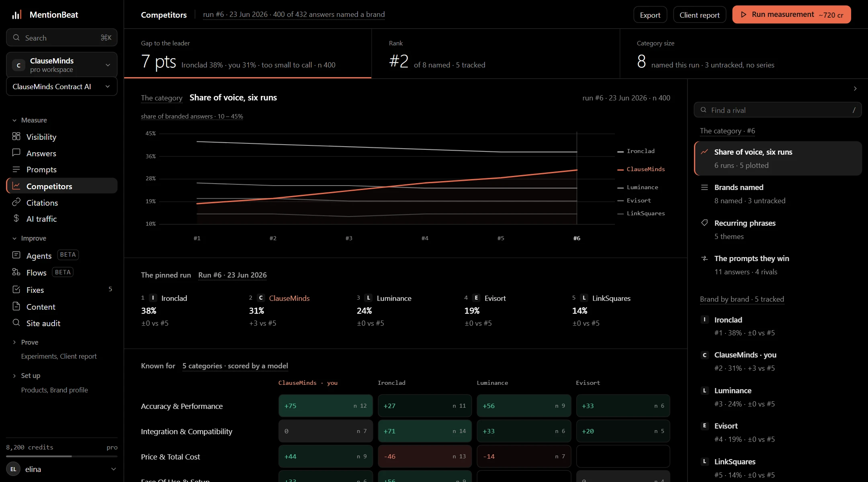Open '5 categories · scored by a model' link
The height and width of the screenshot is (482, 868).
click(x=235, y=366)
